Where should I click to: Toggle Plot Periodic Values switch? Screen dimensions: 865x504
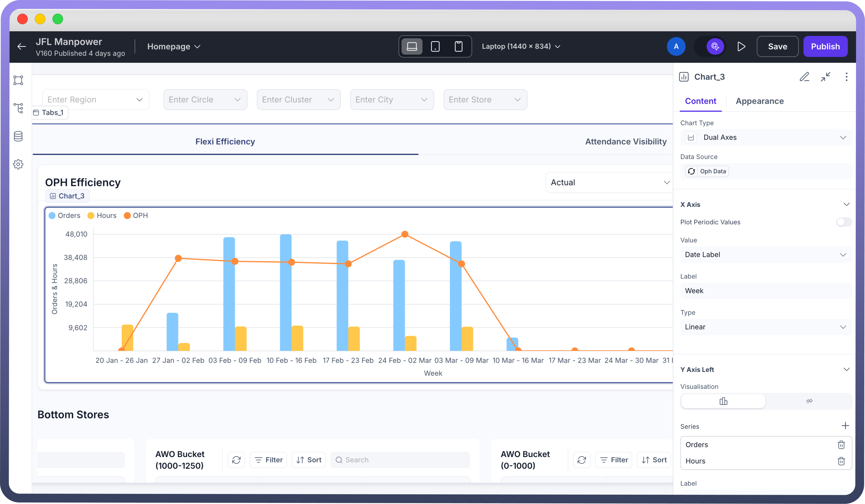[x=844, y=222]
